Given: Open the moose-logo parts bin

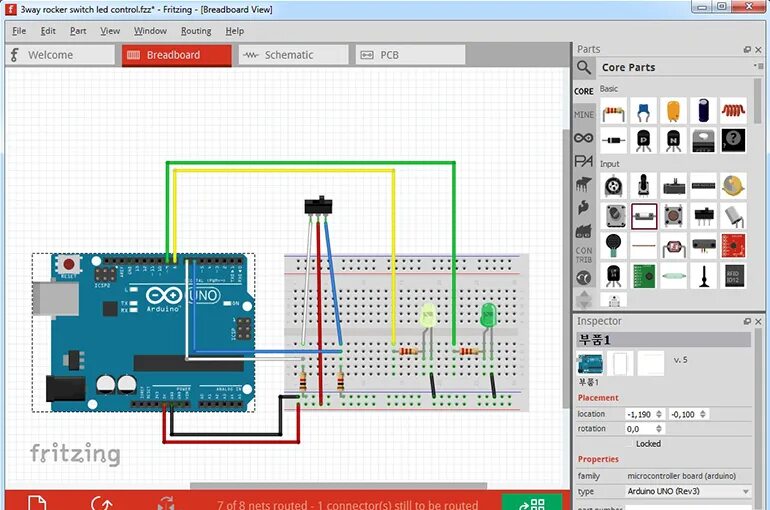Looking at the screenshot, I should click(x=584, y=184).
